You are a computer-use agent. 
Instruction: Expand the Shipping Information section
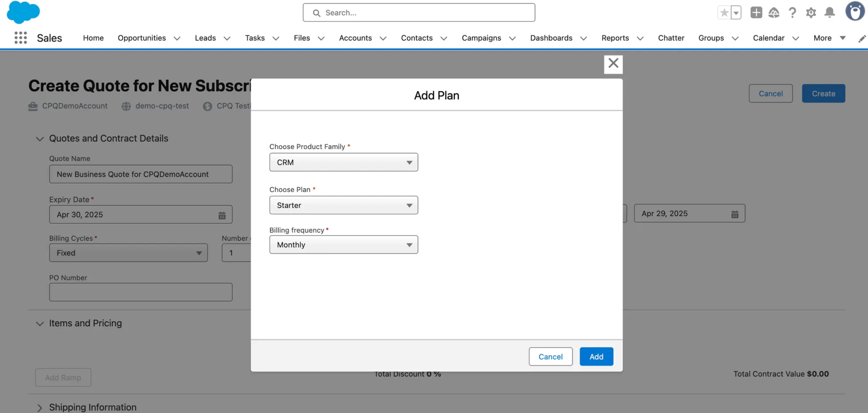pyautogui.click(x=39, y=407)
